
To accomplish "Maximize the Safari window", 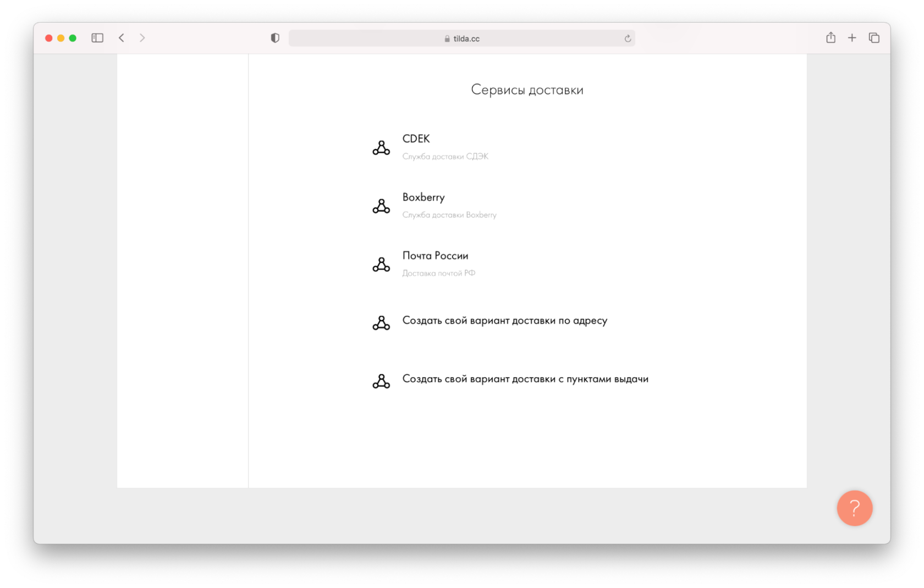I will click(x=73, y=38).
